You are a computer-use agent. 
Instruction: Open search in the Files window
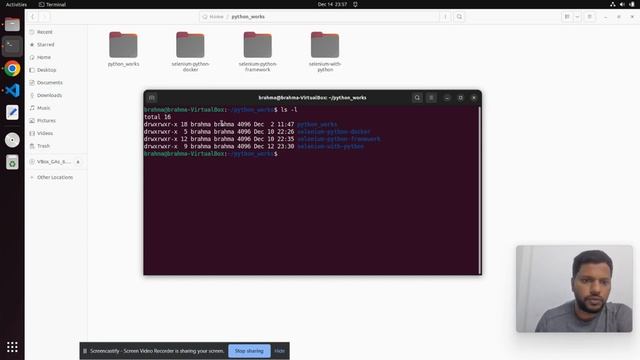click(459, 17)
